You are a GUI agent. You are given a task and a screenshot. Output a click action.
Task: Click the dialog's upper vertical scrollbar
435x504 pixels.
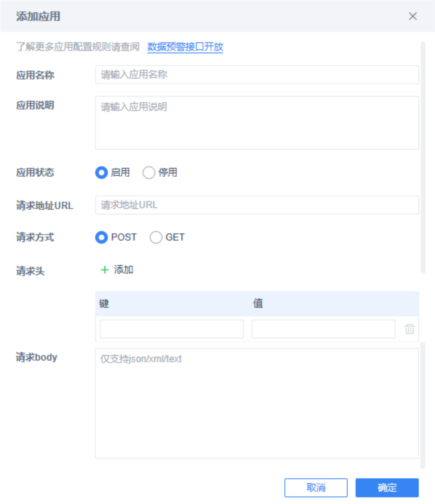point(423,158)
